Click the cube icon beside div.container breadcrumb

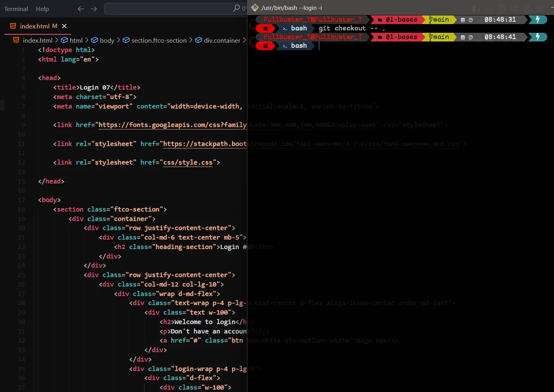tap(198, 40)
